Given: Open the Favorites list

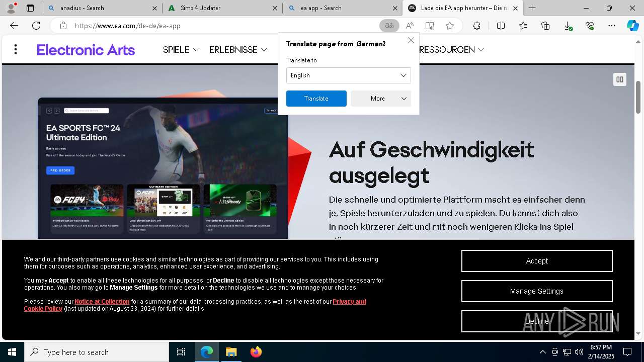Looking at the screenshot, I should [523, 26].
